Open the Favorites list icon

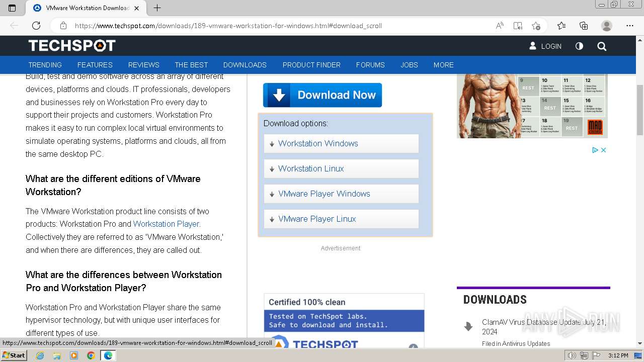click(x=561, y=26)
